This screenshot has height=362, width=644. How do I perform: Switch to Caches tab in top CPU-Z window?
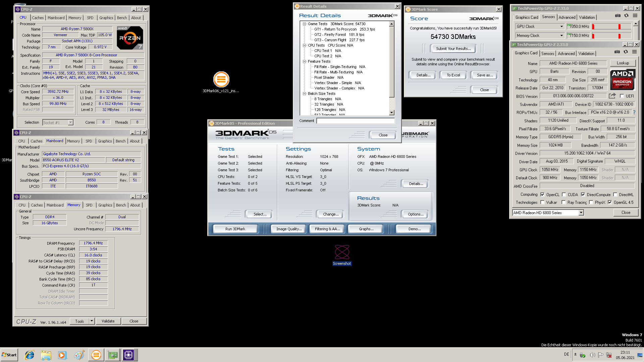pos(38,18)
